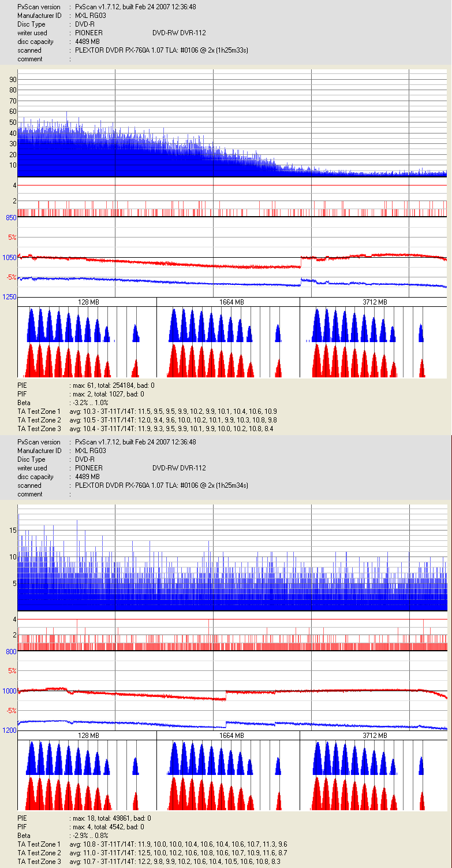The width and height of the screenshot is (452, 868).
Task: Click the '70' PIE scale label
Action: tap(13, 101)
